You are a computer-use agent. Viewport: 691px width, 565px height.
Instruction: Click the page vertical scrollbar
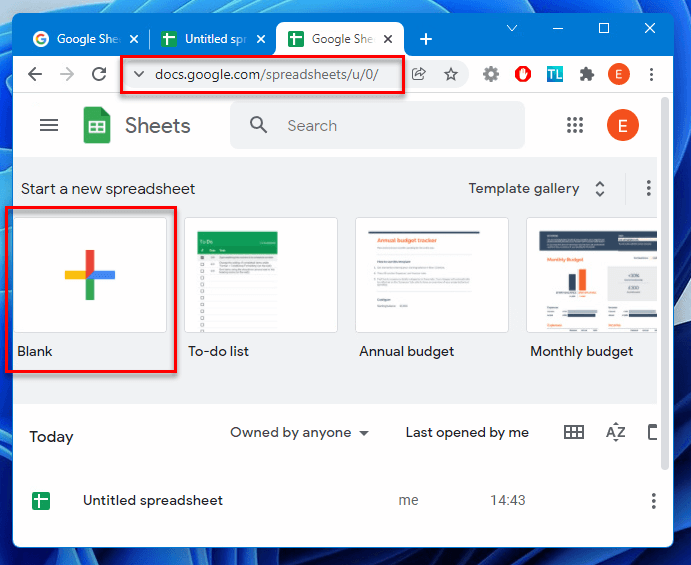tap(665, 283)
